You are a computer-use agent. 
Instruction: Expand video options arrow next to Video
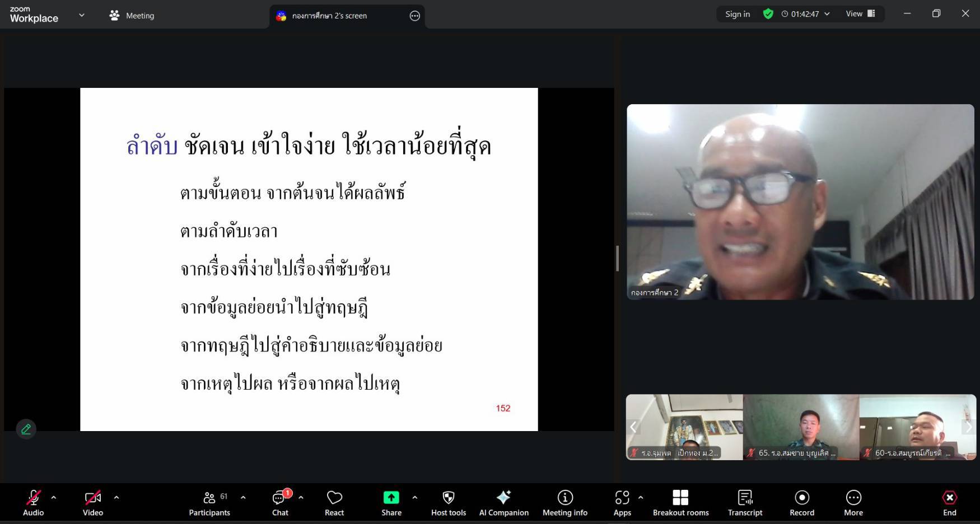pos(116,497)
